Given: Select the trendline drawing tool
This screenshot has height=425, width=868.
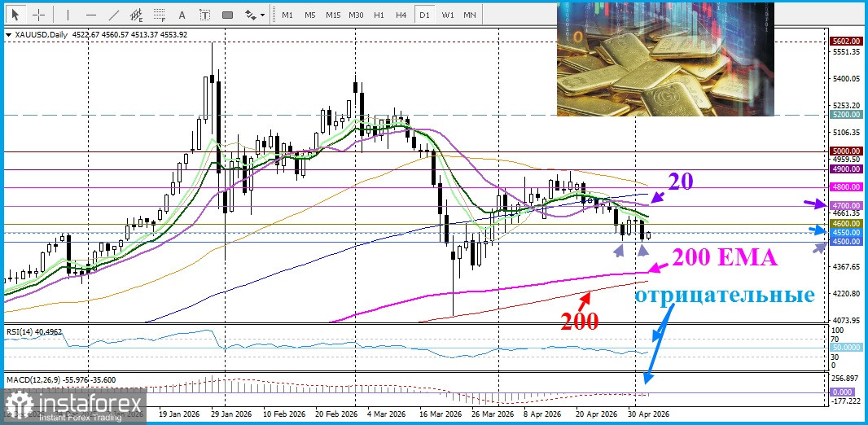Looking at the screenshot, I should pos(113,15).
